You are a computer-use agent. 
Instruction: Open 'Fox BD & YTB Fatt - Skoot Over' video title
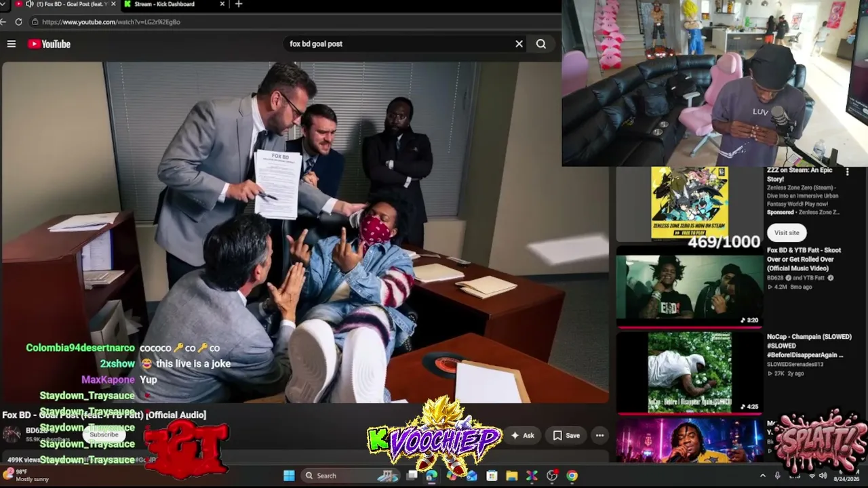[x=804, y=260]
